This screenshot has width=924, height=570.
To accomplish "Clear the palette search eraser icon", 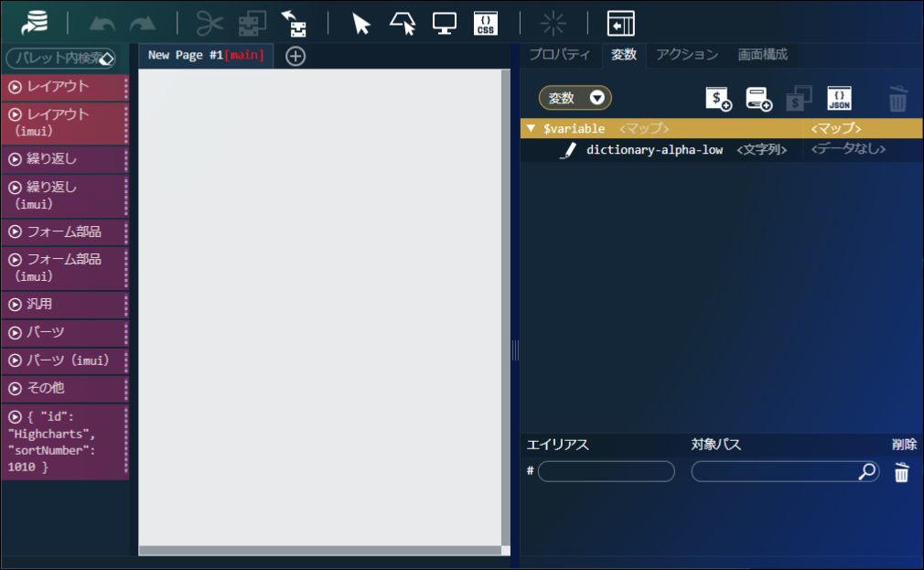I will click(x=107, y=59).
